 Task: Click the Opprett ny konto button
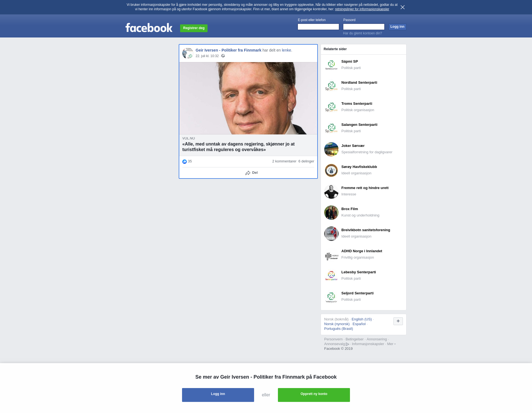coord(314,395)
